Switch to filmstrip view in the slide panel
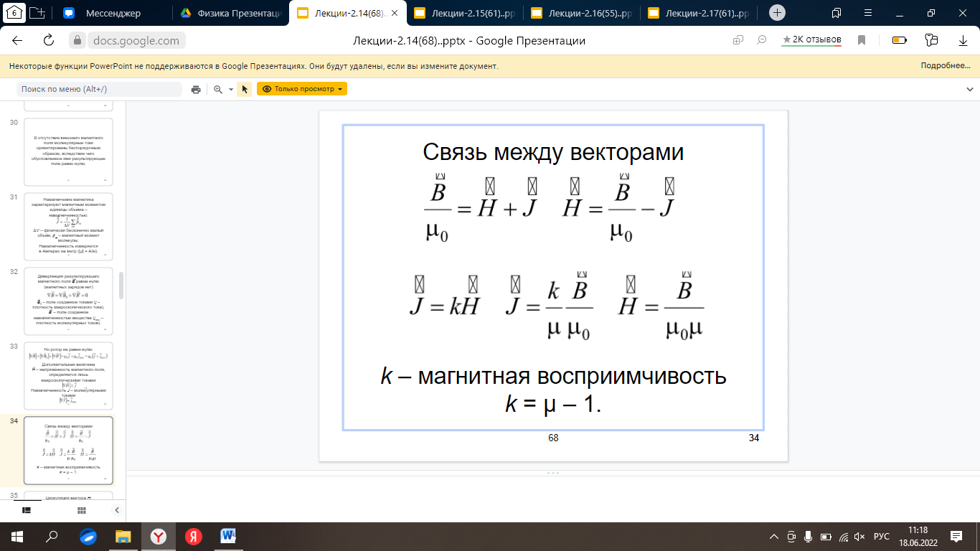 pyautogui.click(x=27, y=510)
